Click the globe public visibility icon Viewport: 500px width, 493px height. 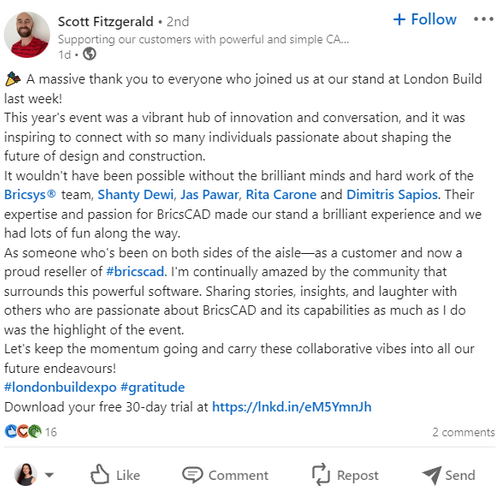[89, 54]
